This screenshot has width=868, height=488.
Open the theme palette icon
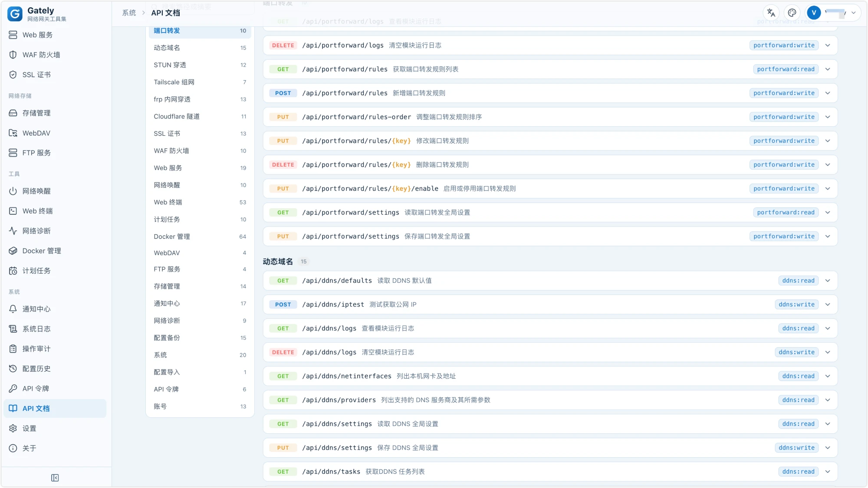(x=792, y=13)
